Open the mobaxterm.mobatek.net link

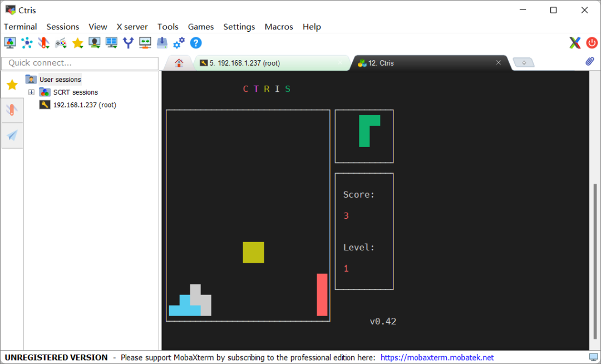[437, 357]
